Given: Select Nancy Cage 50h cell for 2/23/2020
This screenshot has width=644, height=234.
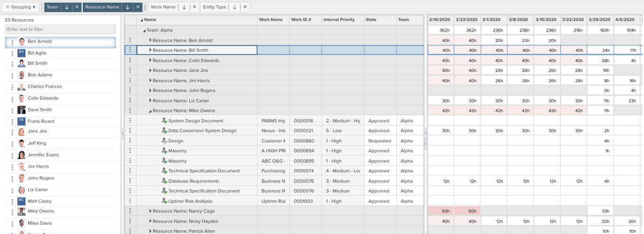Looking at the screenshot, I should [467, 211].
